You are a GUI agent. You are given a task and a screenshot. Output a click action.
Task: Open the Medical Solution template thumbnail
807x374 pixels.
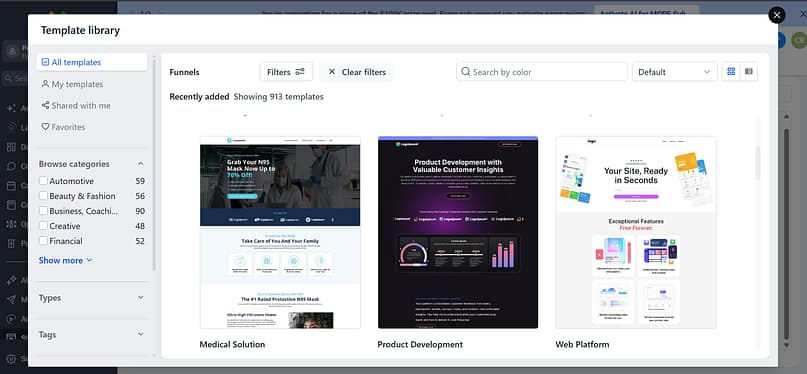(280, 232)
